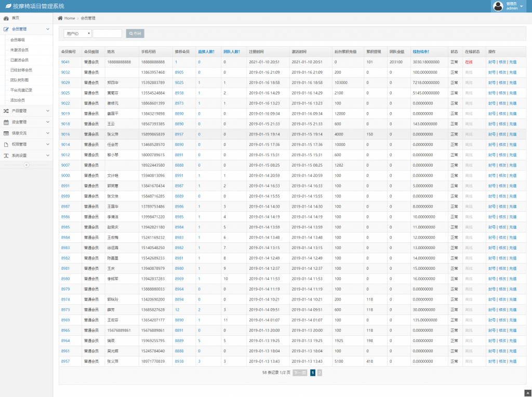
Task: Click the Home house icon in breadcrumb
Action: click(60, 18)
